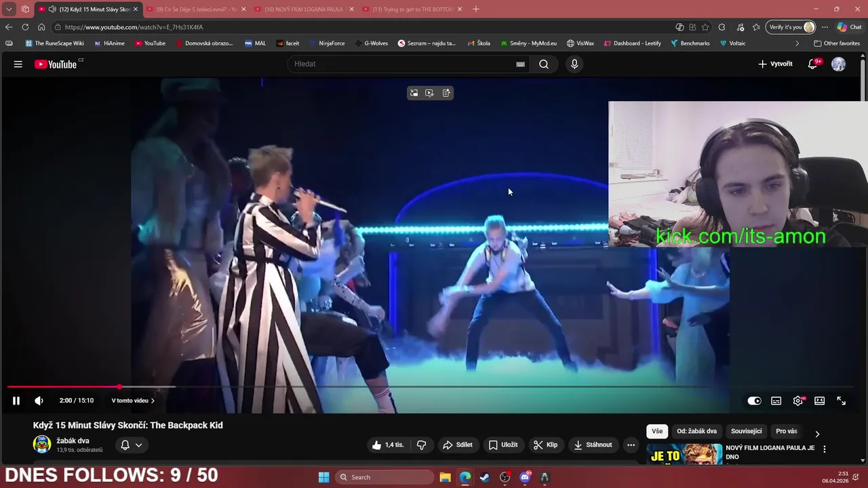868x488 pixels.
Task: Open options menu for NOVÝ FILM LOGANA PAULA
Action: click(825, 449)
